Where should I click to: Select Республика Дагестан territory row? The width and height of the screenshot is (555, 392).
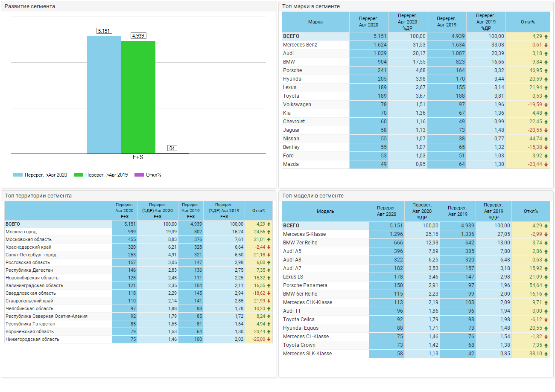pyautogui.click(x=139, y=270)
